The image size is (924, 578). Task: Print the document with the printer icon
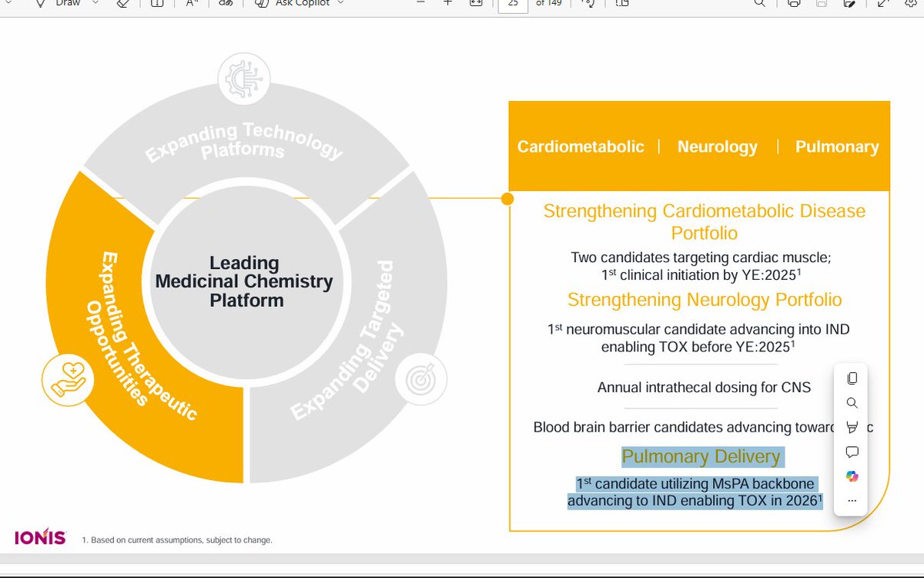(794, 3)
